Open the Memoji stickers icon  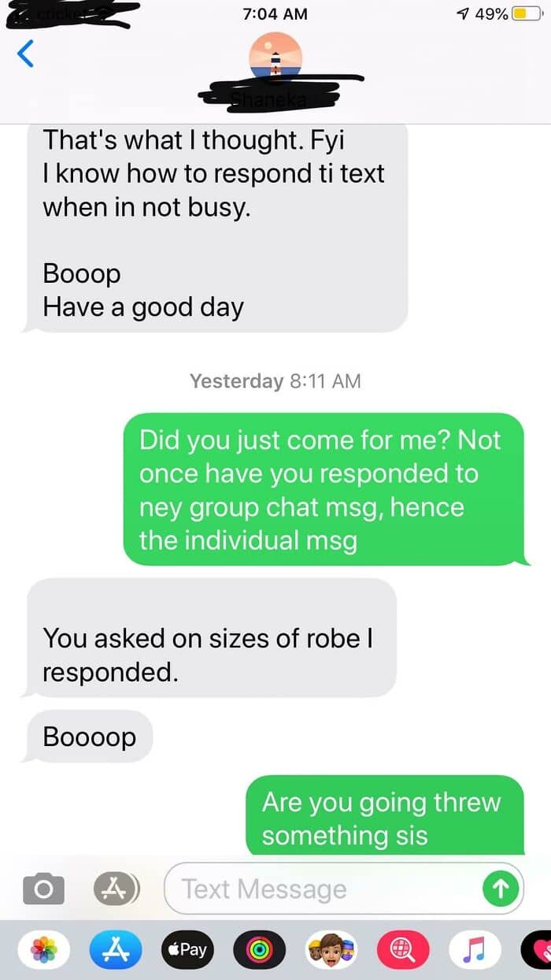coord(332,950)
